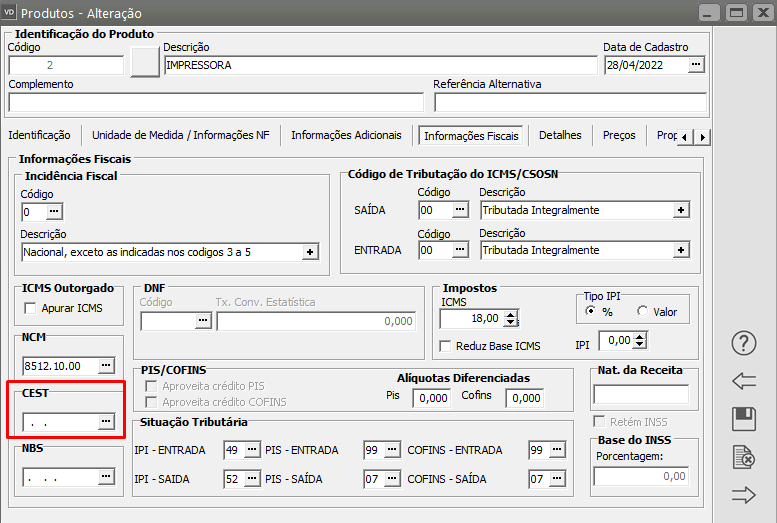Image resolution: width=777 pixels, height=523 pixels.
Task: Expand SAÍDA tributação description list
Action: click(x=681, y=210)
